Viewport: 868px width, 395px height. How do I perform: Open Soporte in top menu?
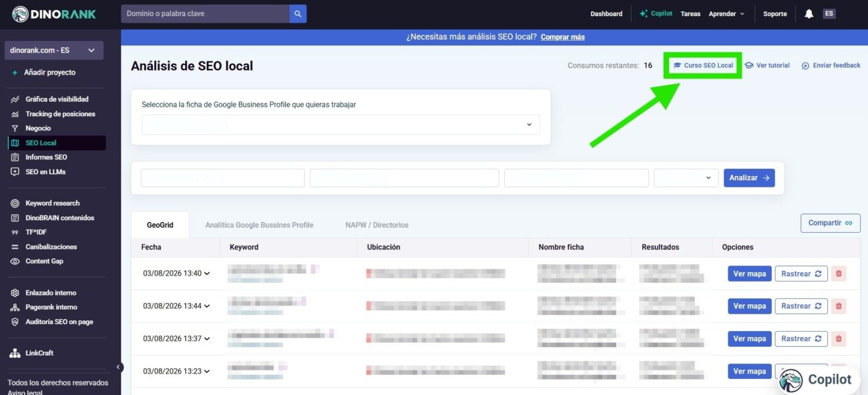click(775, 13)
